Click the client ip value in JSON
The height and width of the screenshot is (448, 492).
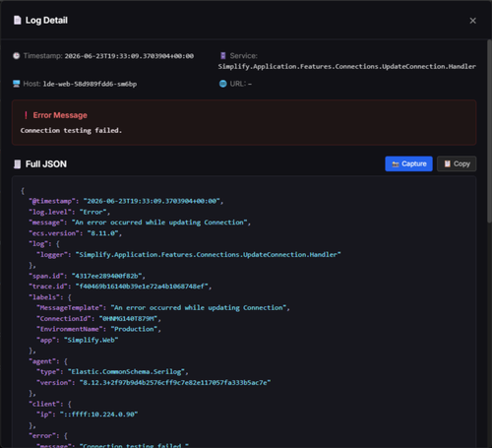tap(98, 415)
